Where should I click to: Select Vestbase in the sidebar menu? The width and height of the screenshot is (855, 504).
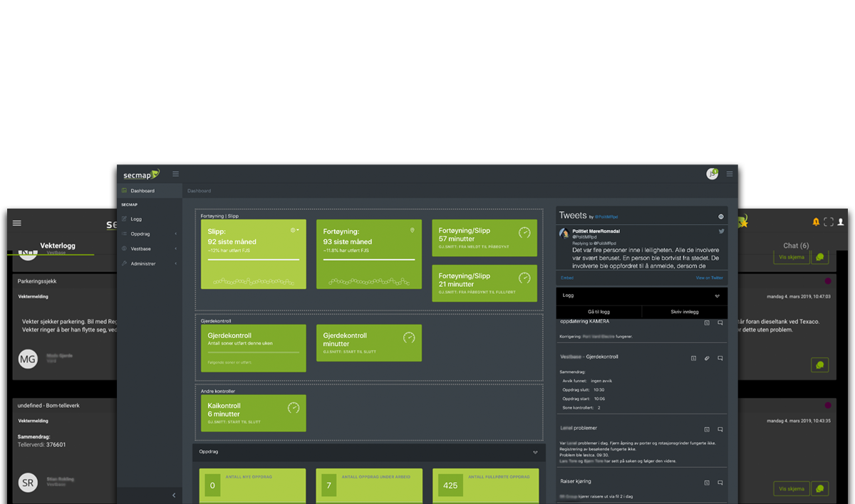150,248
